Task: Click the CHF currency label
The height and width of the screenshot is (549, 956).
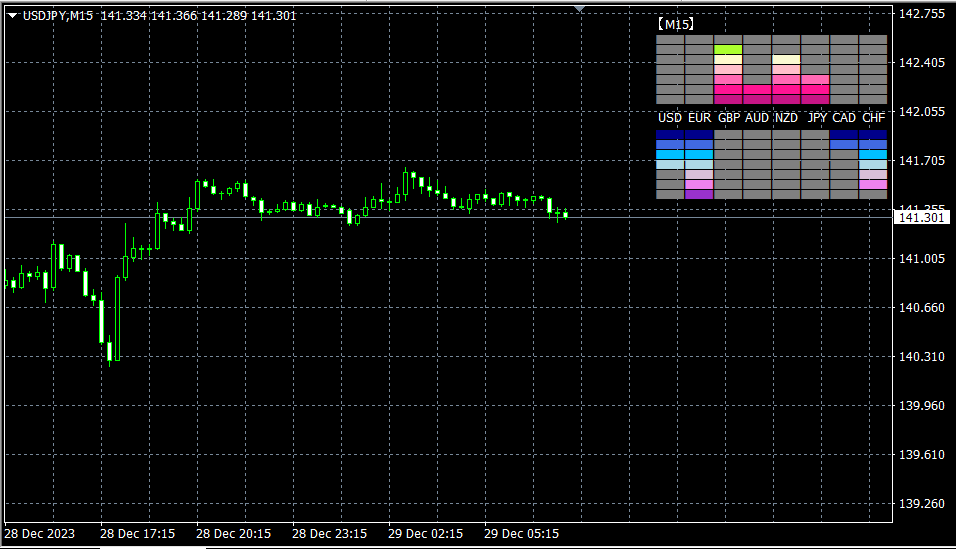Action: [874, 118]
